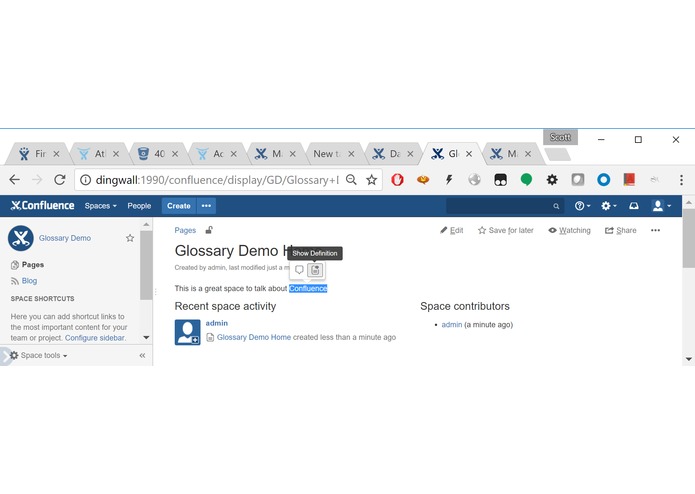695x494 pixels.
Task: Click the blue ring extension icon
Action: (x=604, y=179)
